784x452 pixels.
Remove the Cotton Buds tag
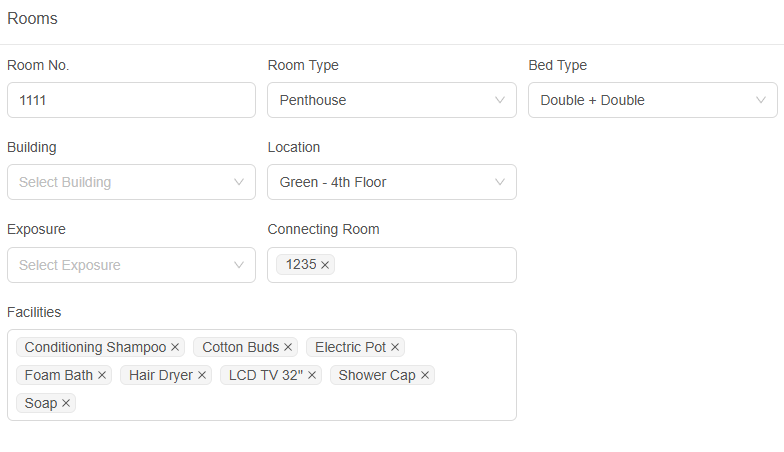tap(288, 348)
